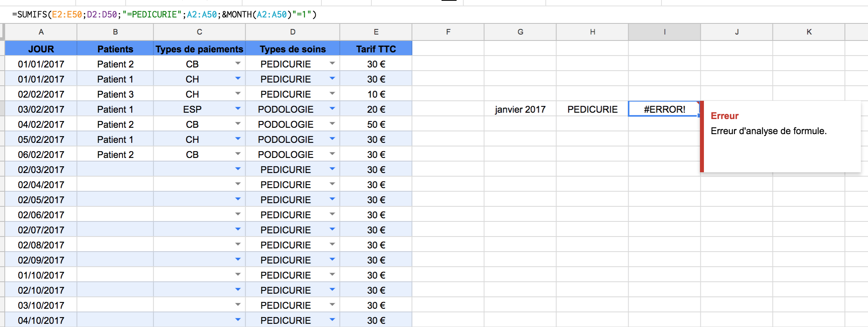Select the Types de soins header cell

293,48
